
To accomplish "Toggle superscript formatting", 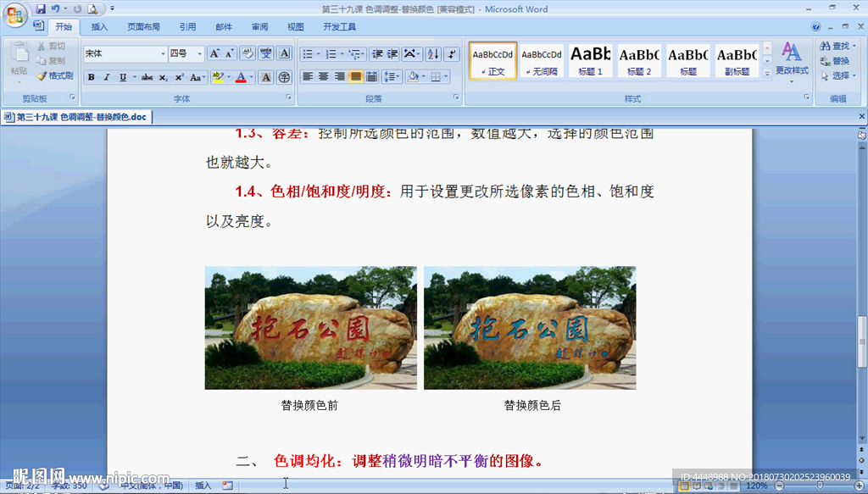I will [179, 77].
